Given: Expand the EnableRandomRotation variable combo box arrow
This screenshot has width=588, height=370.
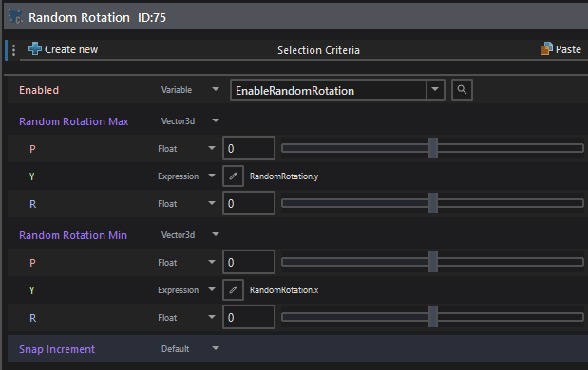Looking at the screenshot, I should (x=435, y=89).
